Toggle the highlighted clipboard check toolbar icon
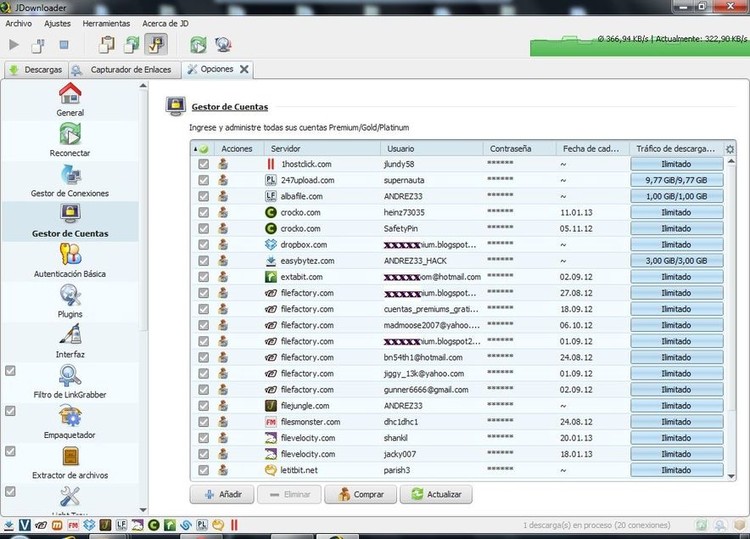This screenshot has width=750, height=539. point(156,44)
